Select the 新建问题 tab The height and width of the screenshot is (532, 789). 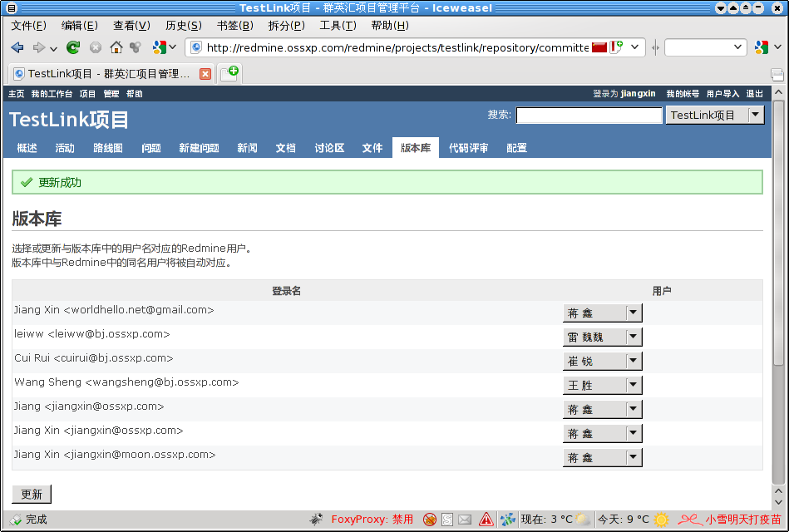tap(200, 148)
